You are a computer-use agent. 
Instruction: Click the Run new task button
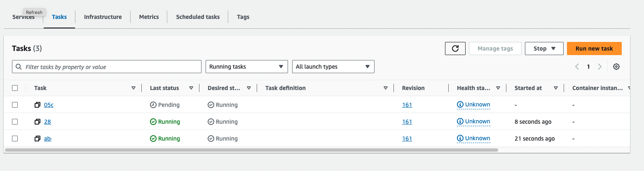click(x=594, y=49)
